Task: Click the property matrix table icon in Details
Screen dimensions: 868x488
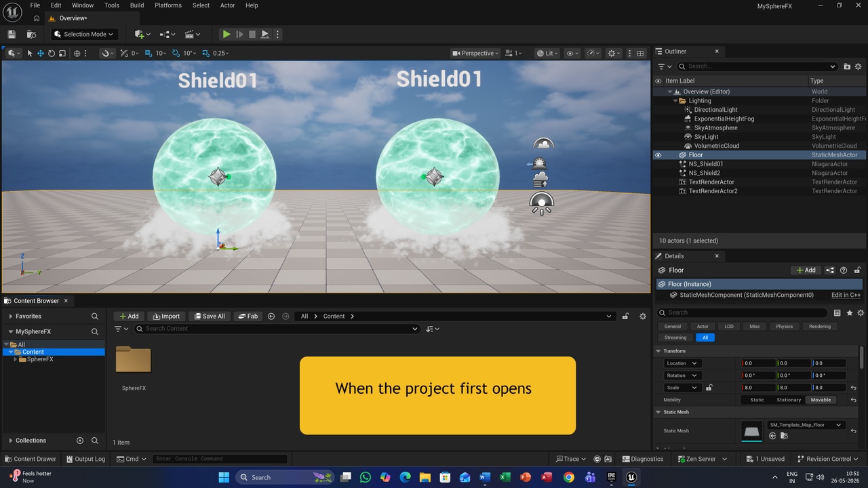Action: pyautogui.click(x=837, y=312)
